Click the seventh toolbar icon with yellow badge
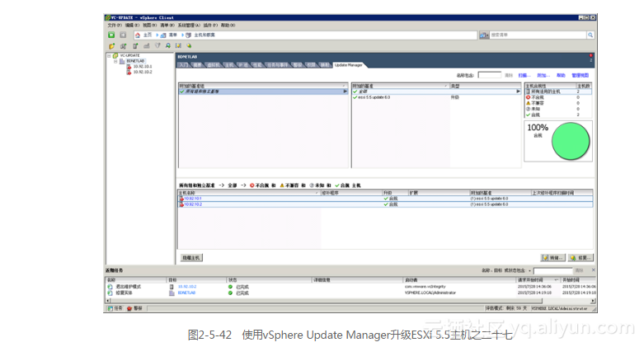This screenshot has width=644, height=347. click(x=178, y=46)
